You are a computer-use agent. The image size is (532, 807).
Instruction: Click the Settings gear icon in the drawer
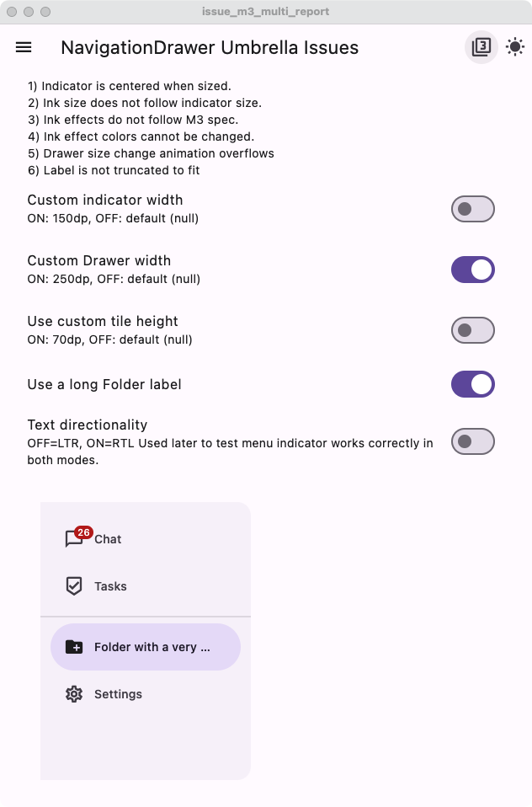(x=76, y=694)
